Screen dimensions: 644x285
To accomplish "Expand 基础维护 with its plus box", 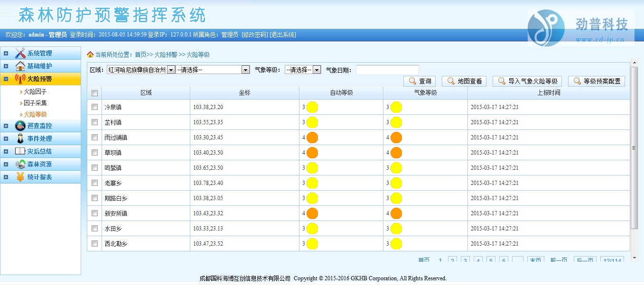I will [x=6, y=66].
